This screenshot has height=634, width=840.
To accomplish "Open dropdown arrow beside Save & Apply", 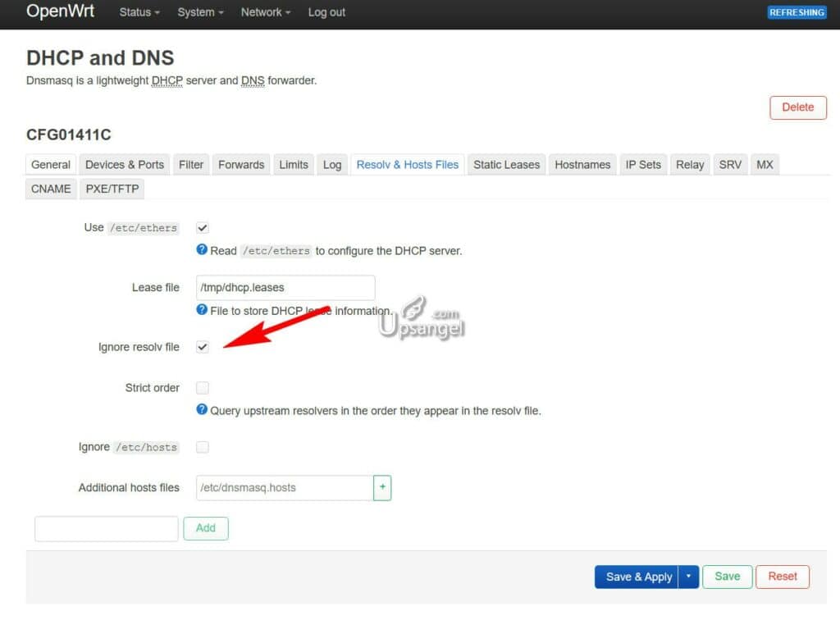I will pyautogui.click(x=688, y=577).
